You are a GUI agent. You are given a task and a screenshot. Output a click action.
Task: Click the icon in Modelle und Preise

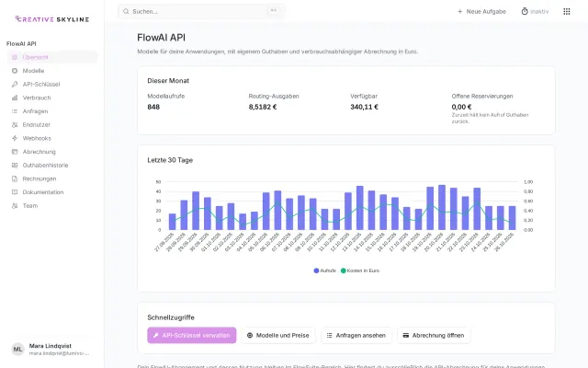pos(250,335)
